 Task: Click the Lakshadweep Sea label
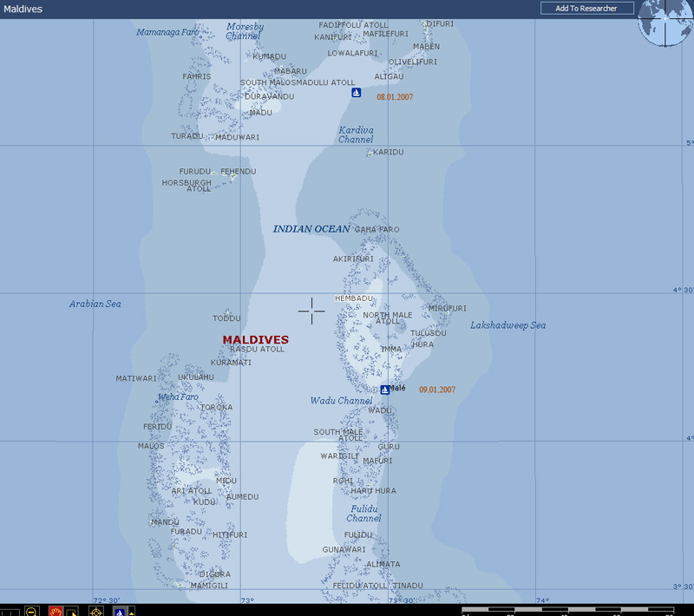(x=507, y=325)
